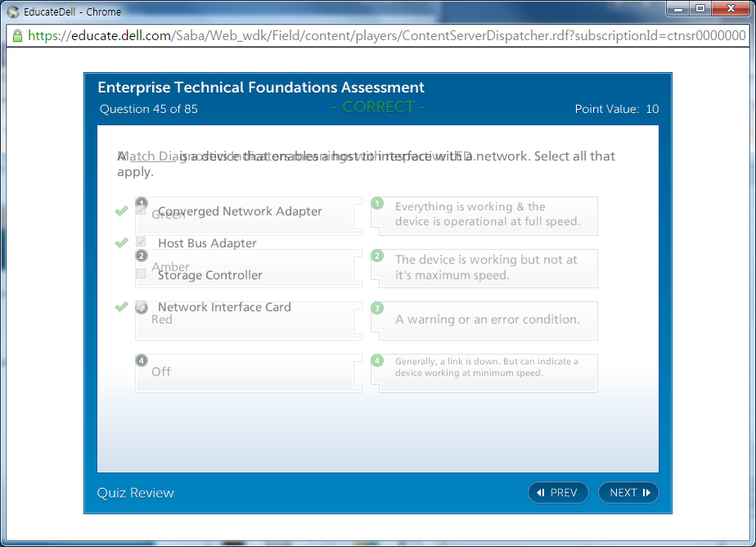Toggle the Network Interface Card checkbox
The height and width of the screenshot is (547, 756).
141,307
